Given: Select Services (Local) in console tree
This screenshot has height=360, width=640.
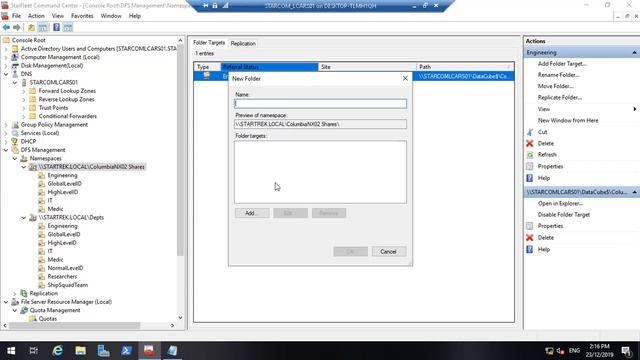Looking at the screenshot, I should [40, 133].
